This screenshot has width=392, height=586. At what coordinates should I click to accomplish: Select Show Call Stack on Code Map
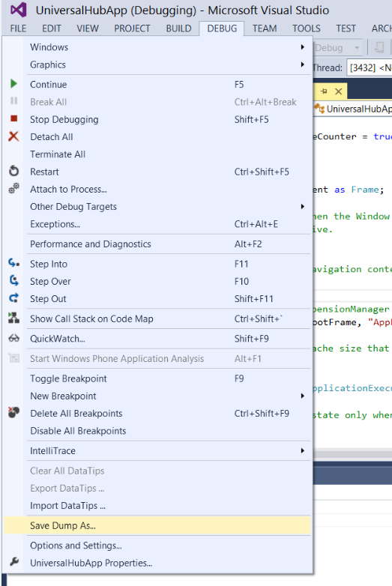[x=157, y=318]
